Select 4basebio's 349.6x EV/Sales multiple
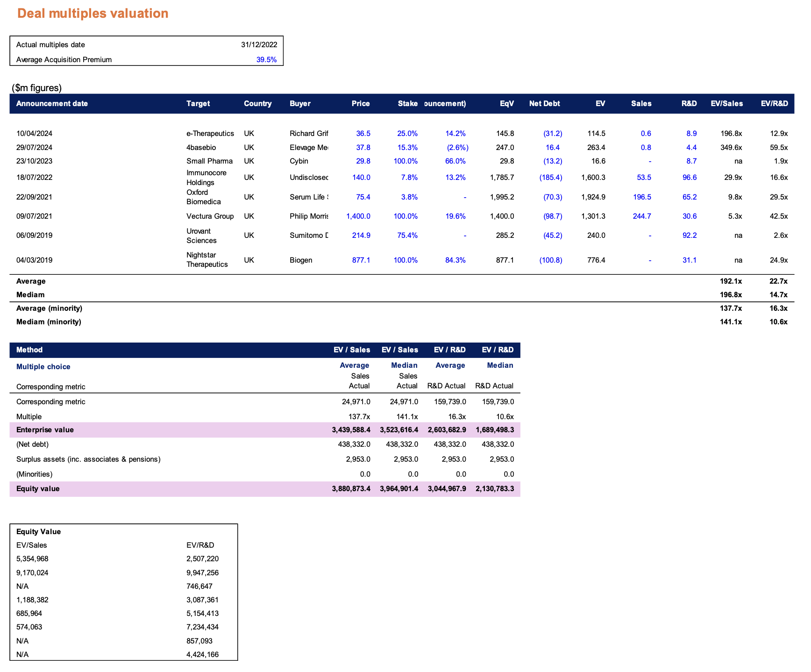The height and width of the screenshot is (672, 811). [x=731, y=148]
